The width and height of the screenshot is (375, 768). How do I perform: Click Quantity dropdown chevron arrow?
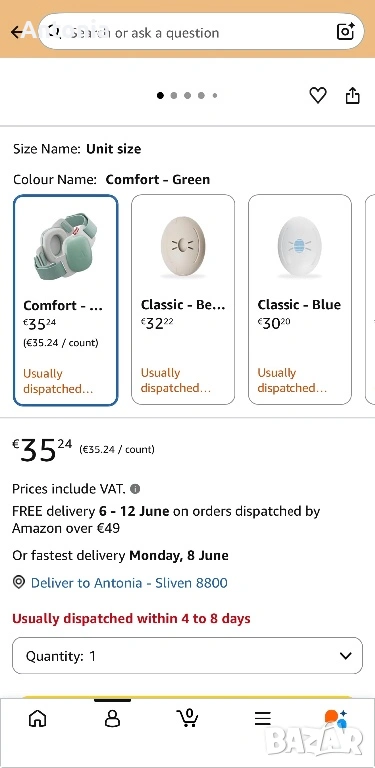(346, 656)
